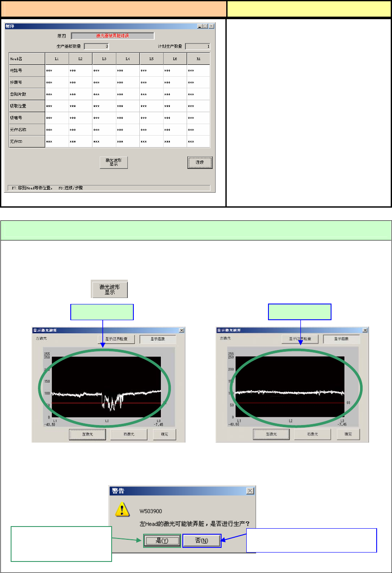Click 激光波形显示 button in the 暂停 window
Viewport: 392px width, 573px height.
point(113,162)
